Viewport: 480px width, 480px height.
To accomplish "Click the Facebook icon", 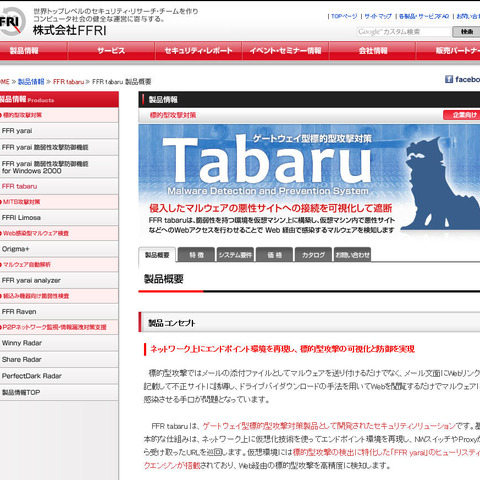I will click(x=449, y=79).
